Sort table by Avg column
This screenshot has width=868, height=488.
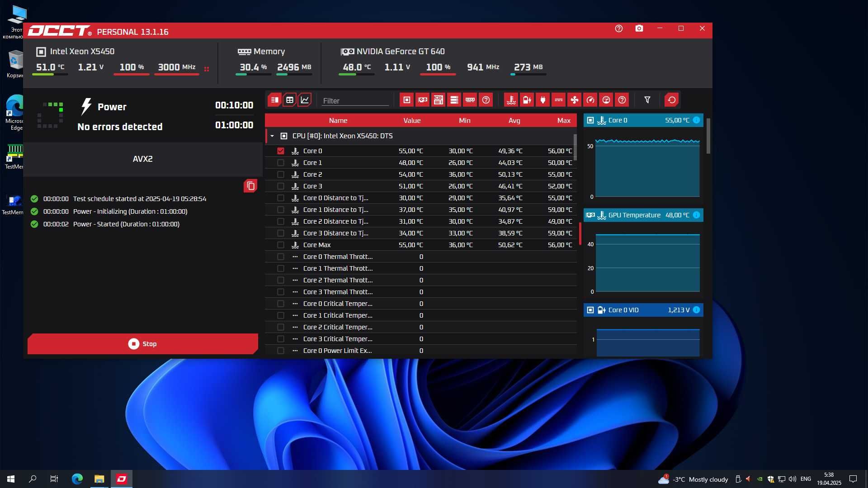pyautogui.click(x=514, y=121)
